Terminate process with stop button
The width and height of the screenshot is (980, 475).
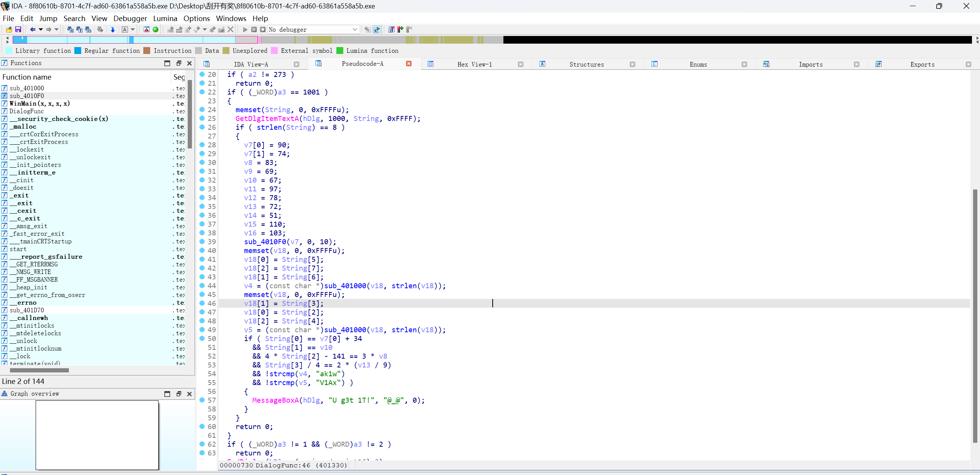263,29
